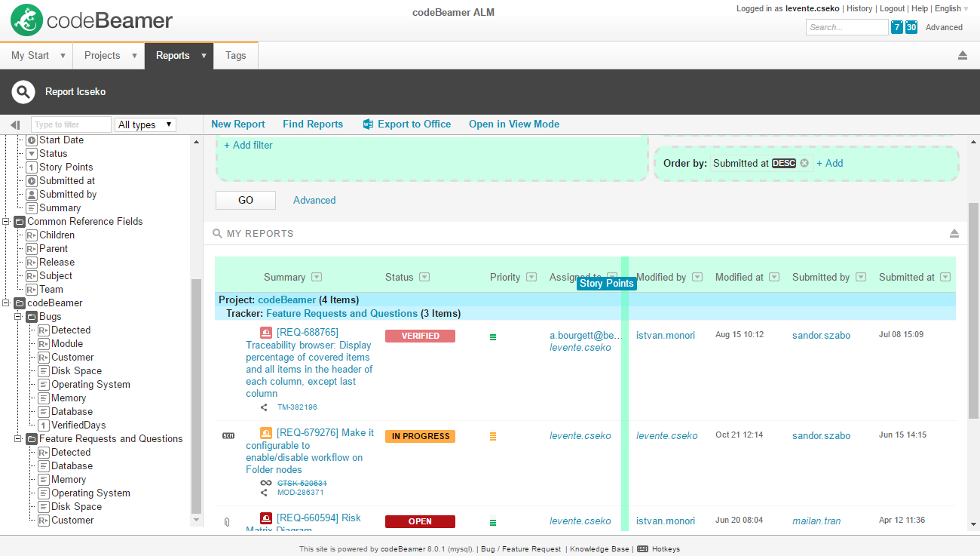Click the keyboard icon beside Hotkeys
Viewport: 980px width, 556px height.
(642, 549)
